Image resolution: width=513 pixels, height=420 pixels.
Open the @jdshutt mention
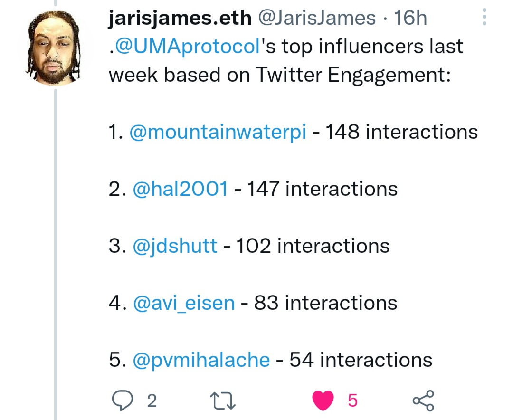coord(175,246)
